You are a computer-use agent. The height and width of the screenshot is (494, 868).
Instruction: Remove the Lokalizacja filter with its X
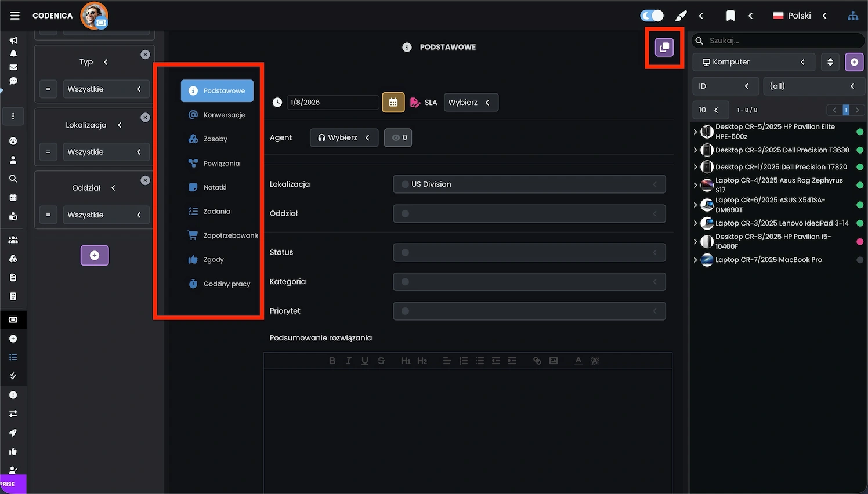click(145, 117)
